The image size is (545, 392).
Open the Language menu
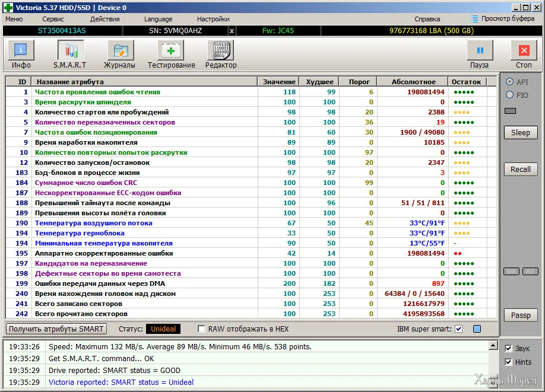click(158, 19)
